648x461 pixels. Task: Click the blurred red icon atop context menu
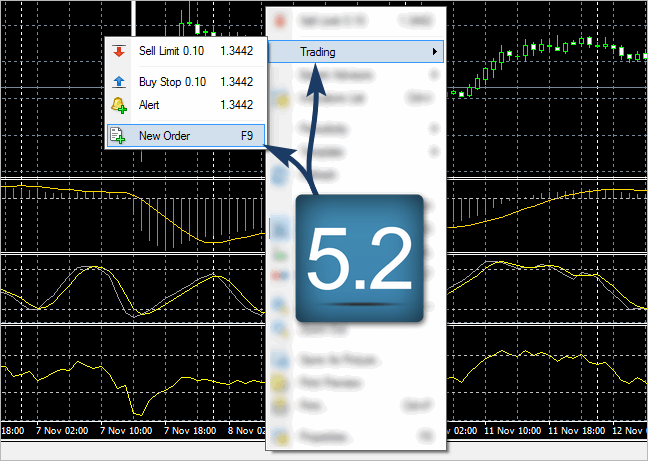(x=282, y=21)
